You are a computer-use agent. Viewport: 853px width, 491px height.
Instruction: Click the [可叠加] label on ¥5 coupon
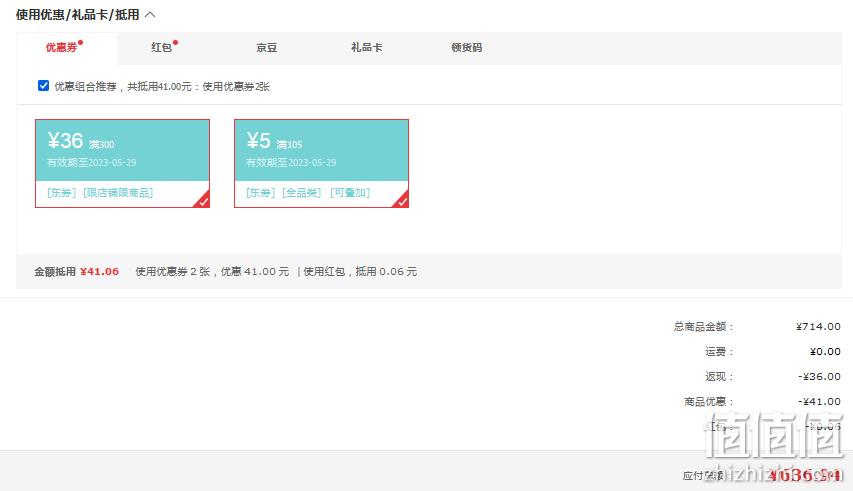click(x=350, y=192)
